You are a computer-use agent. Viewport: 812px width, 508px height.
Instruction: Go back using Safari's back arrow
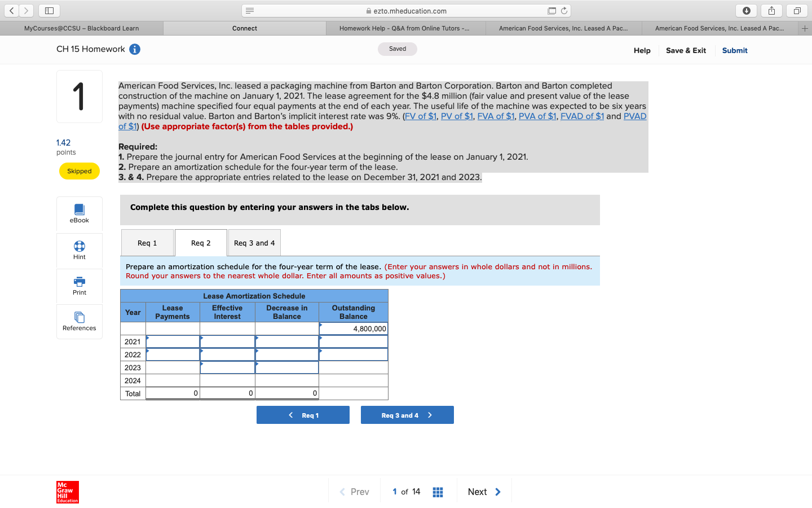coord(12,11)
